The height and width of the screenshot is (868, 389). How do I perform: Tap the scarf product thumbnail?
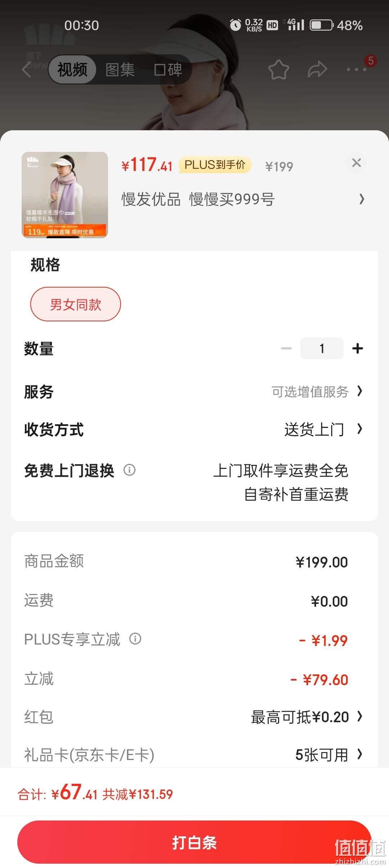pyautogui.click(x=65, y=195)
